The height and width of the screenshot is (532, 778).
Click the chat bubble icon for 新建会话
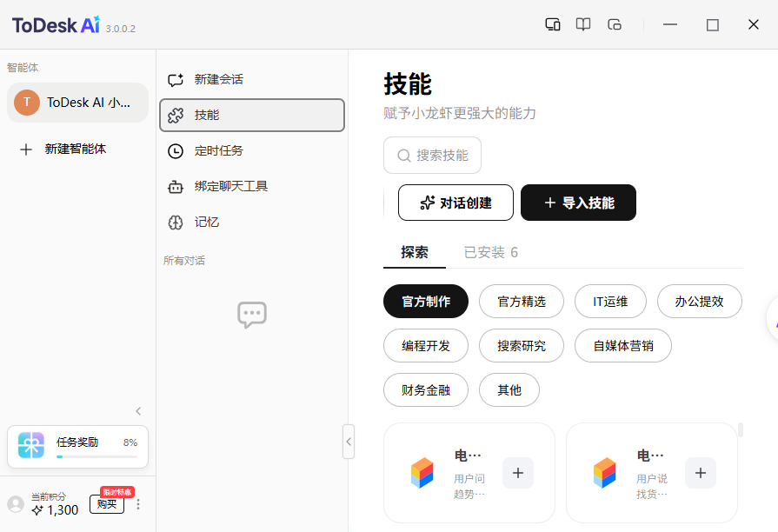click(x=176, y=79)
